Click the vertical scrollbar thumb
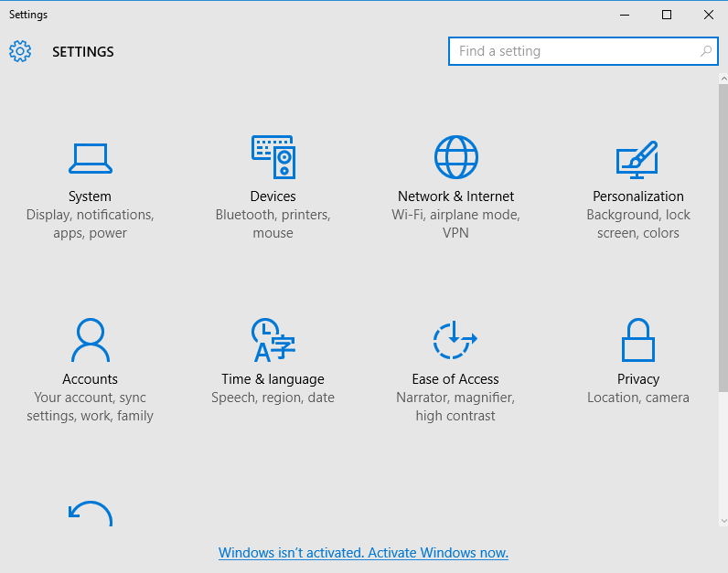The width and height of the screenshot is (728, 573). pos(723,239)
